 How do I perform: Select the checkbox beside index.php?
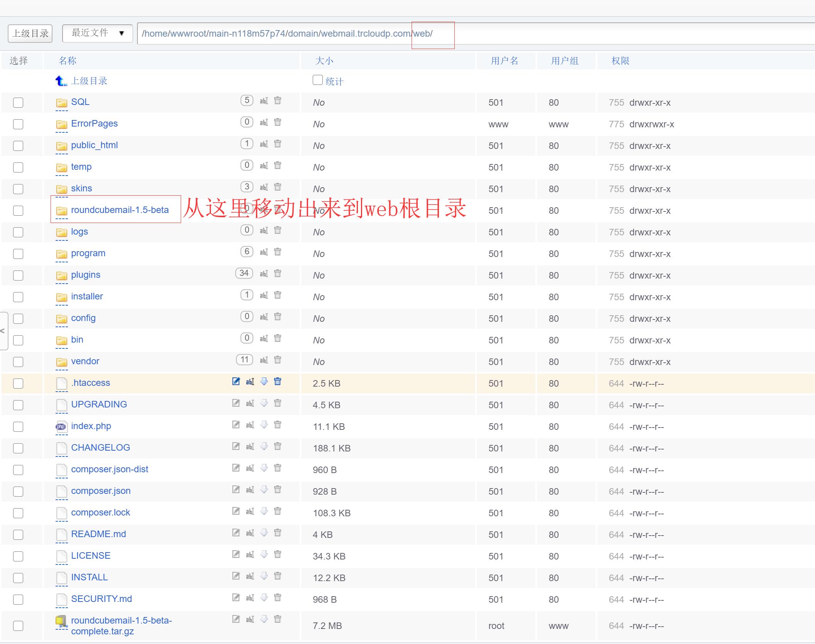point(18,427)
